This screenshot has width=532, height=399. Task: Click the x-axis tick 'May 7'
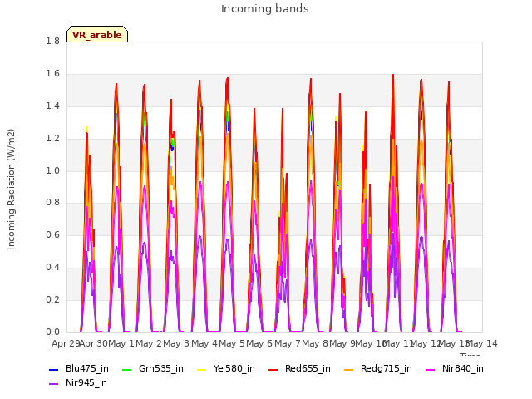tap(288, 343)
